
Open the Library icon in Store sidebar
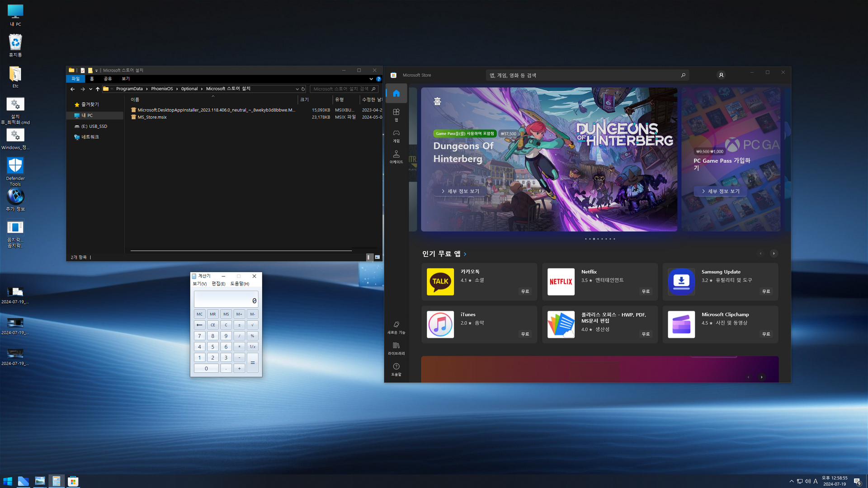click(396, 348)
